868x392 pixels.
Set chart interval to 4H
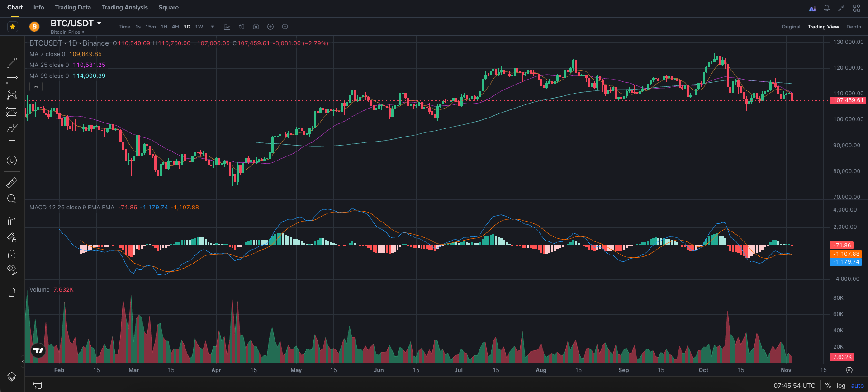[175, 27]
